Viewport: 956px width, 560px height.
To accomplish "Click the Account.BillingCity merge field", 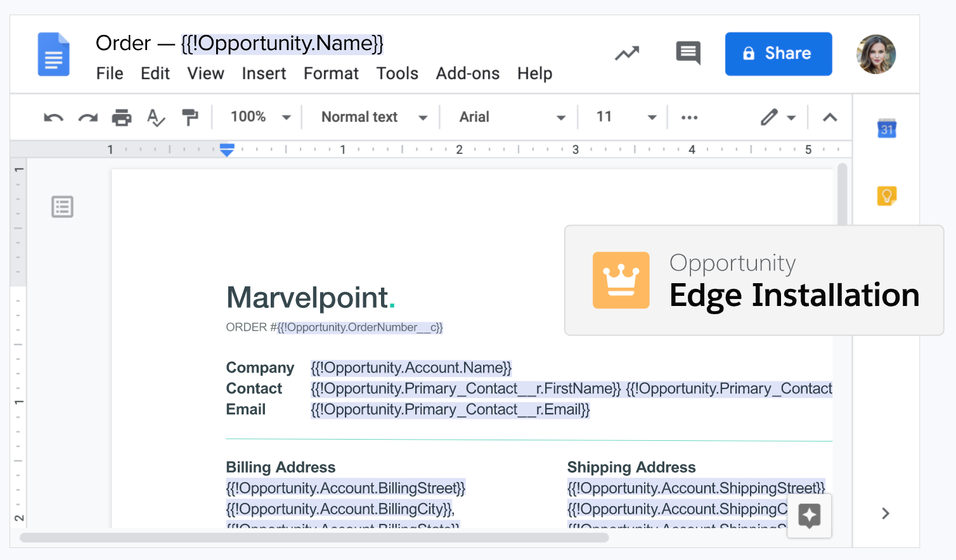I will [340, 509].
